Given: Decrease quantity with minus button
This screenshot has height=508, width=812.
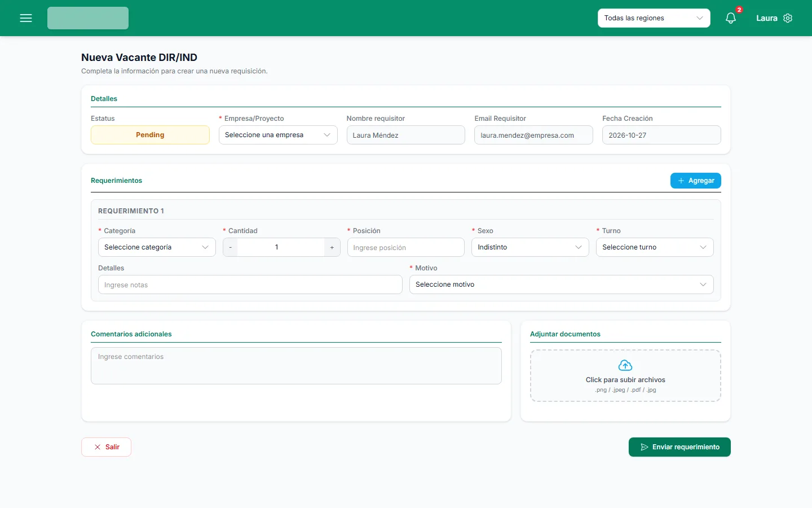Looking at the screenshot, I should [230, 247].
